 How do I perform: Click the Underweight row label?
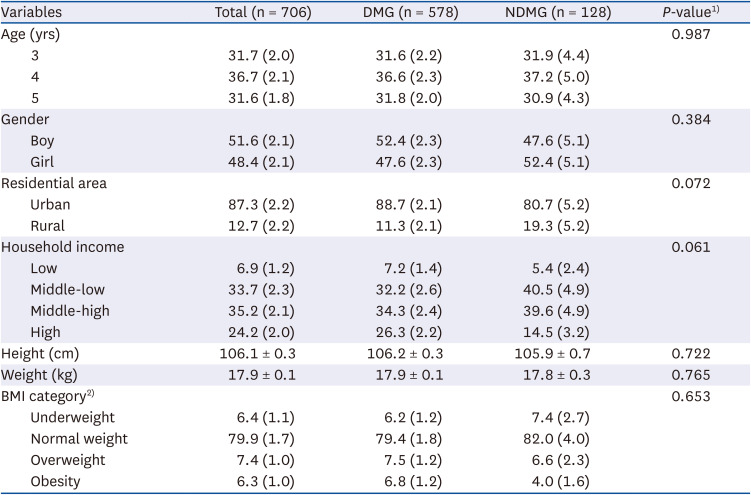(72, 416)
